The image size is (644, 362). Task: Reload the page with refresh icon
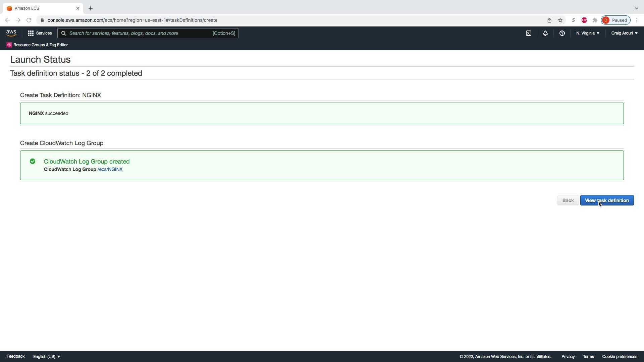click(29, 20)
